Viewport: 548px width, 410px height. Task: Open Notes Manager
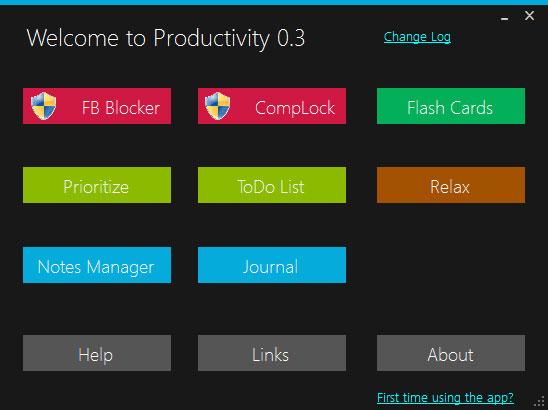pyautogui.click(x=97, y=265)
